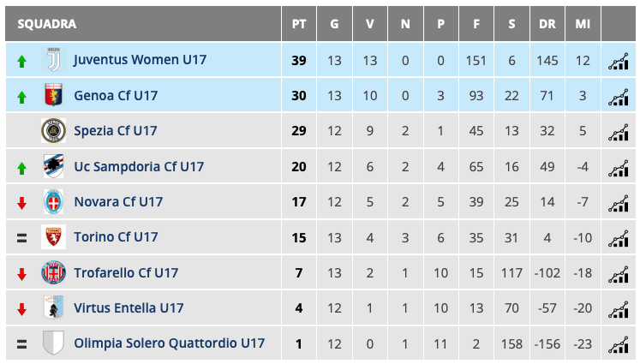
Task: Click the green up arrow beside Sampdoria
Action: coord(22,167)
